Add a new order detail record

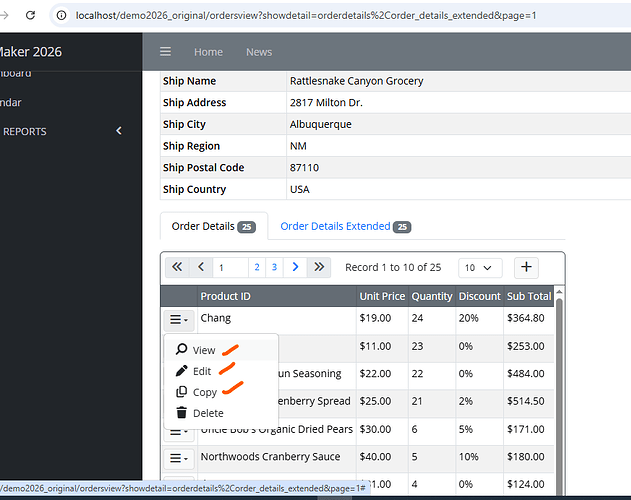pos(526,267)
